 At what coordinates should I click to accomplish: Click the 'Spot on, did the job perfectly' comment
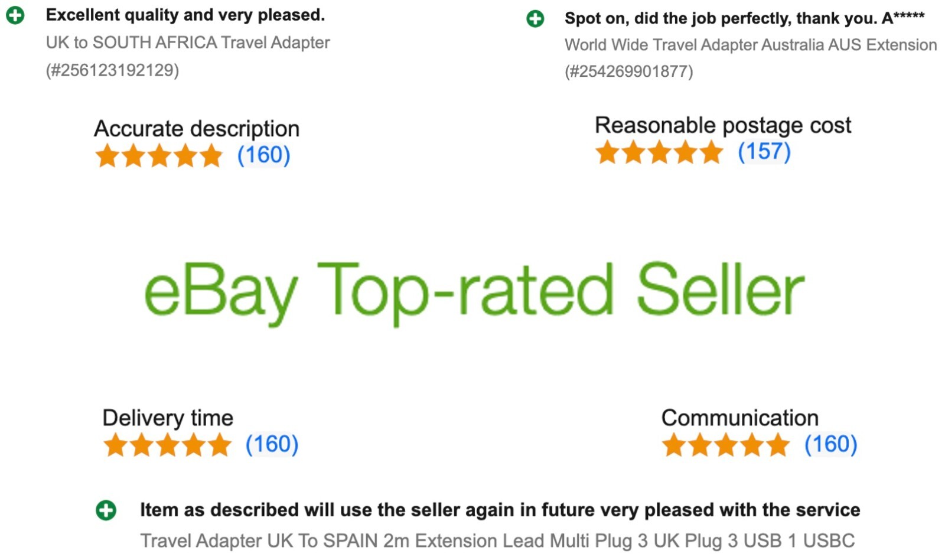pos(744,18)
